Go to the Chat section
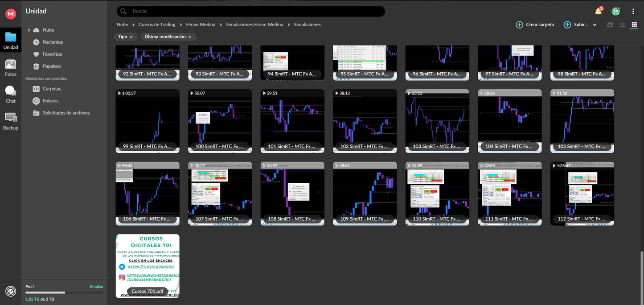Viewport: 644px width, 305px height. (x=11, y=95)
